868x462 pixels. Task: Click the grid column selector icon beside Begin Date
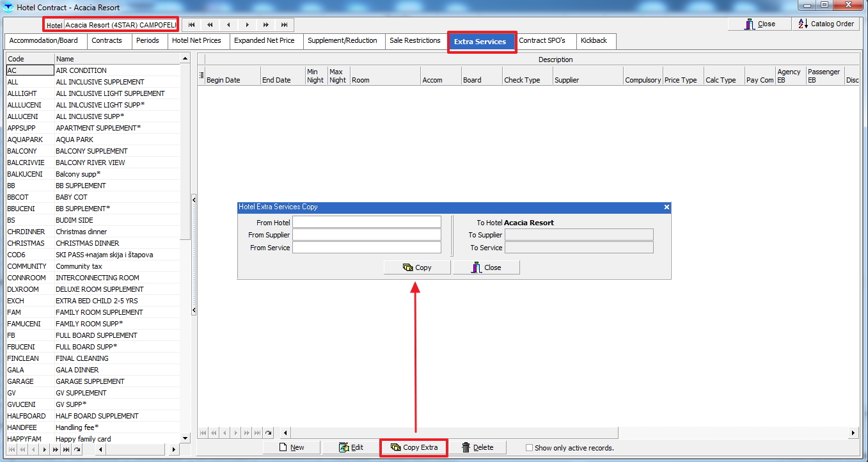(x=201, y=75)
